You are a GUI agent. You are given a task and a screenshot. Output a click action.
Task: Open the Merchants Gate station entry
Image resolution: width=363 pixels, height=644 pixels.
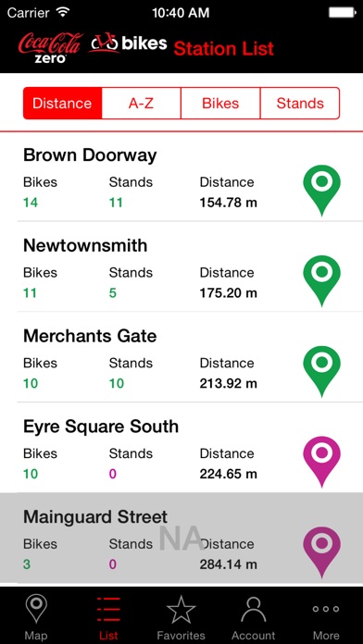(181, 357)
